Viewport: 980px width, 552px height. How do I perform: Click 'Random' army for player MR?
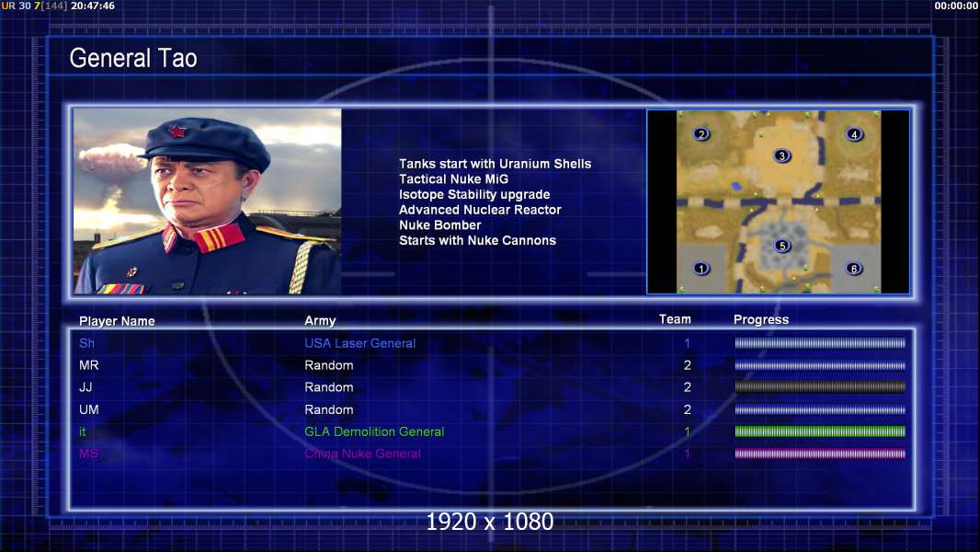click(x=329, y=365)
